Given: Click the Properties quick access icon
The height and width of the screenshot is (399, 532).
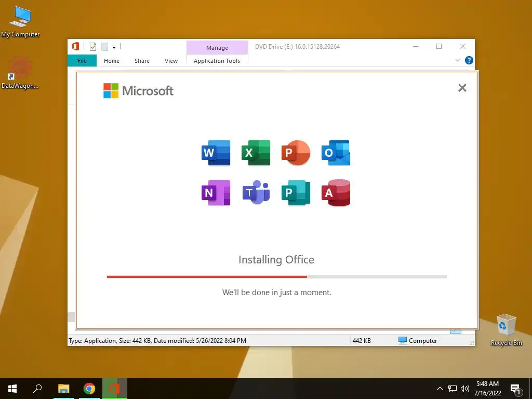Looking at the screenshot, I should [x=93, y=47].
